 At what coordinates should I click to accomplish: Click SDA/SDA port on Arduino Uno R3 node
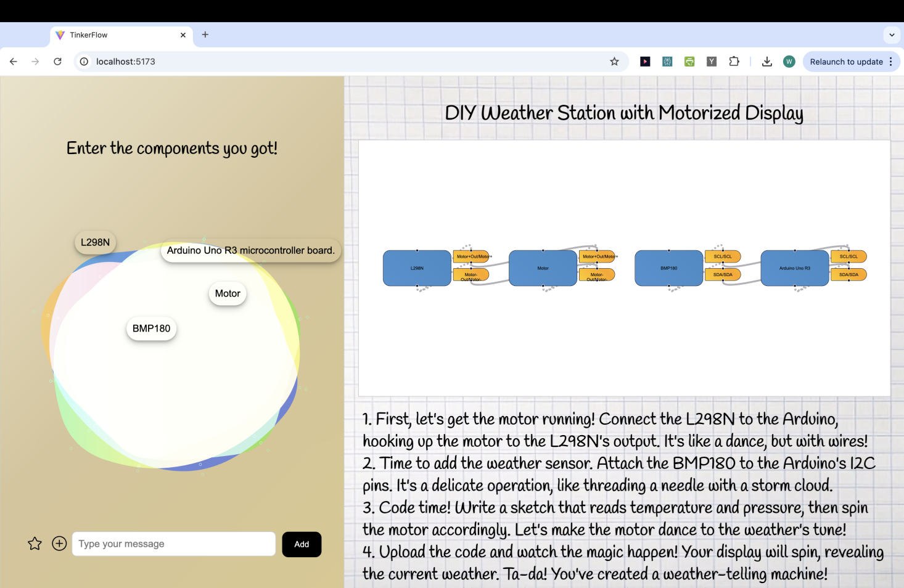(849, 275)
